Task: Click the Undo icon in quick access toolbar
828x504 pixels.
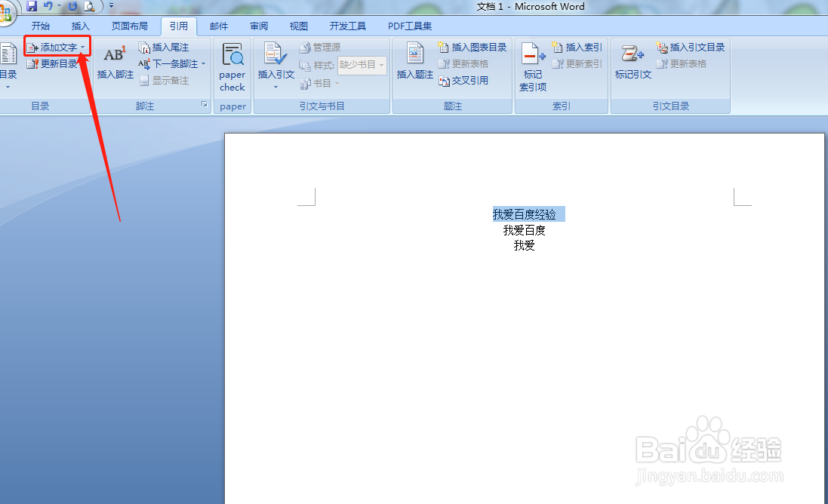Action: (48, 6)
